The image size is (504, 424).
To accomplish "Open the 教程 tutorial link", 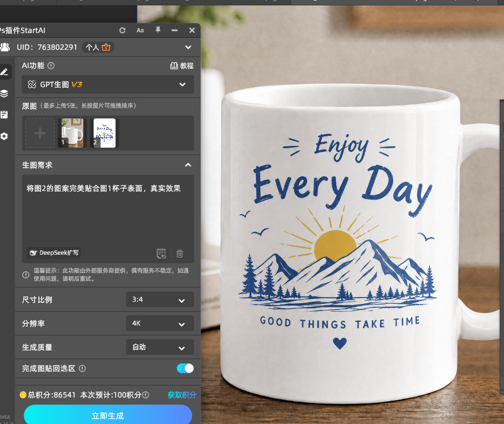I will pyautogui.click(x=182, y=66).
